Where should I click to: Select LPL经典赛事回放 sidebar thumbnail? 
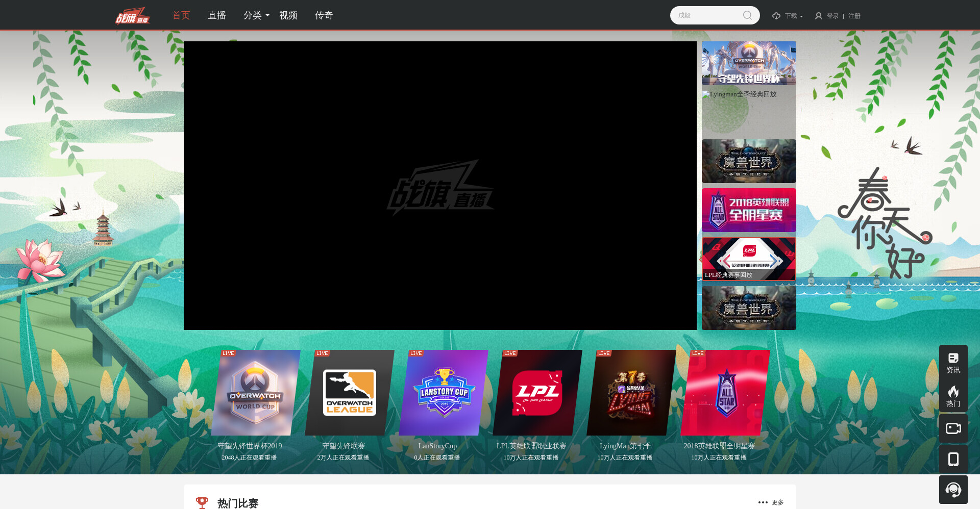coord(749,259)
